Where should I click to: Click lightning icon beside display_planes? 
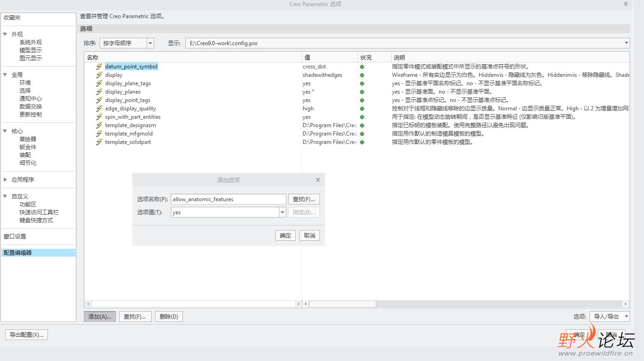[99, 92]
